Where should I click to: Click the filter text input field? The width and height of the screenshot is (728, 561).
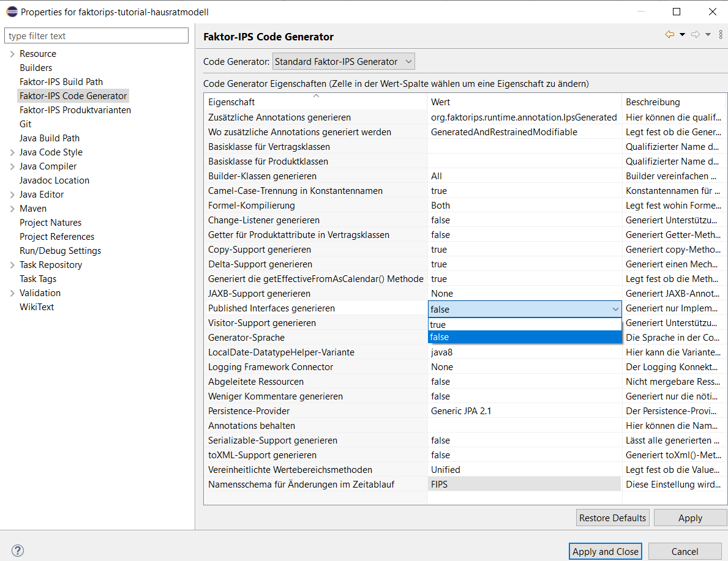pyautogui.click(x=97, y=36)
